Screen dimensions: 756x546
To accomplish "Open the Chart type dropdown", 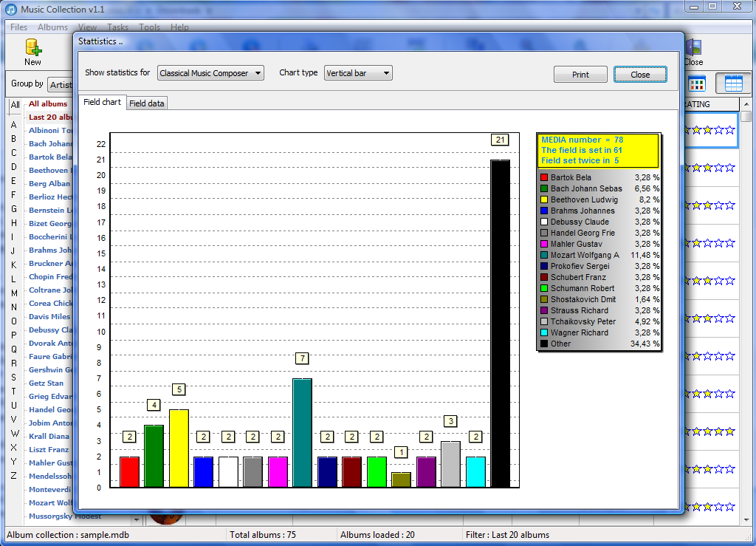I will click(x=358, y=73).
